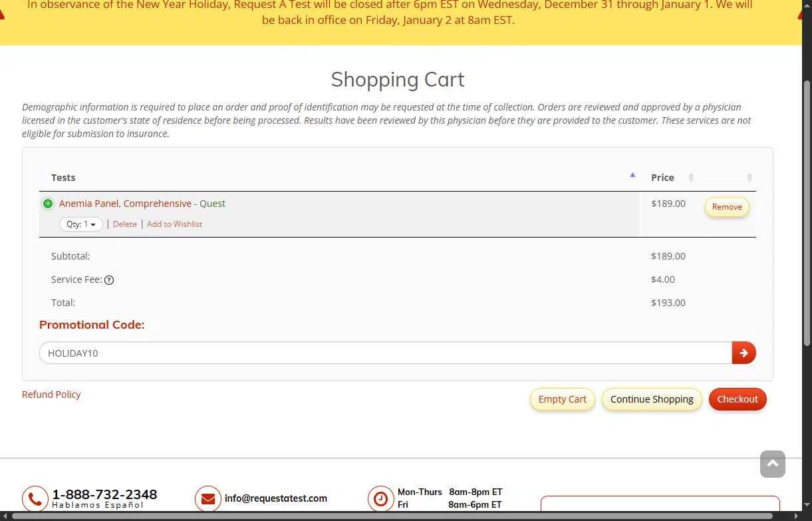Image resolution: width=812 pixels, height=521 pixels.
Task: Expand the Anemia Panel green plus icon
Action: point(48,204)
